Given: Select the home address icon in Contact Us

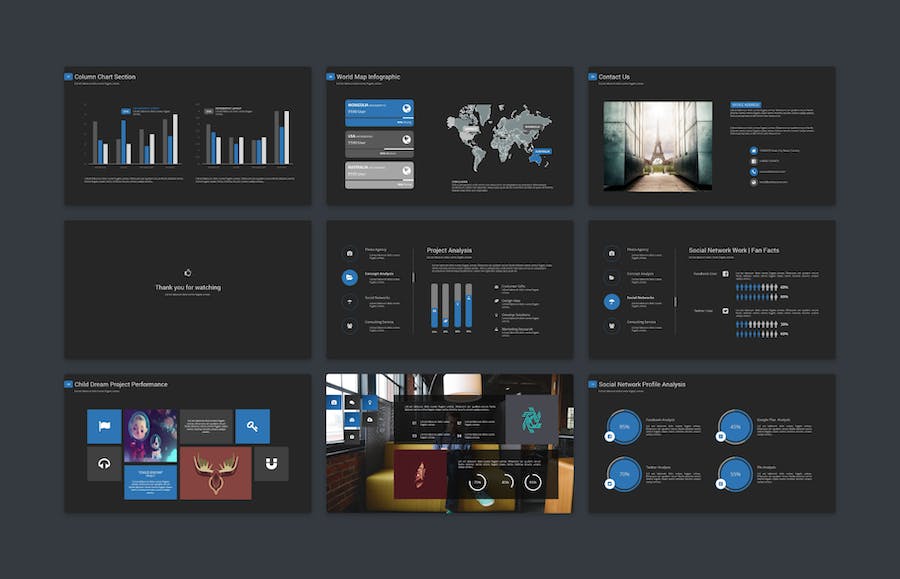Looking at the screenshot, I should [754, 150].
